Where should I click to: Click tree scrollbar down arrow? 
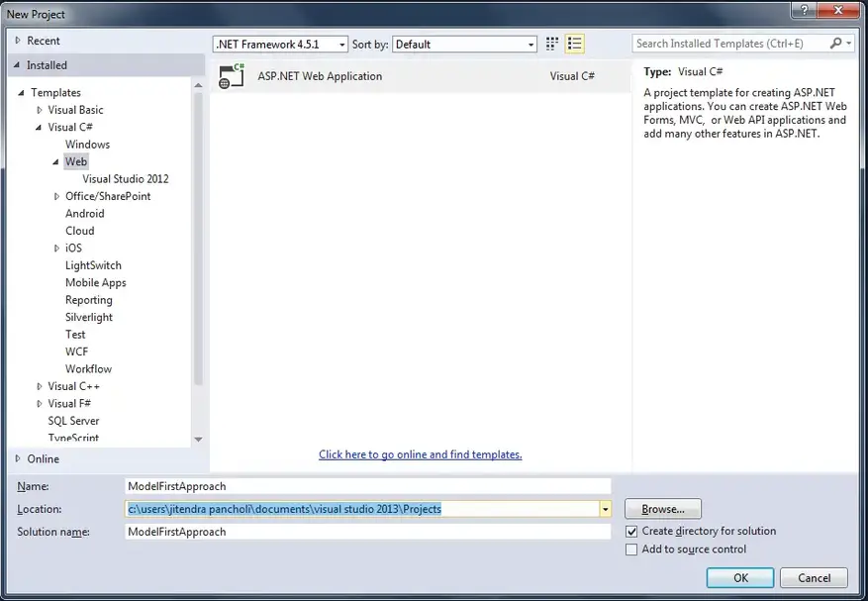click(x=198, y=440)
